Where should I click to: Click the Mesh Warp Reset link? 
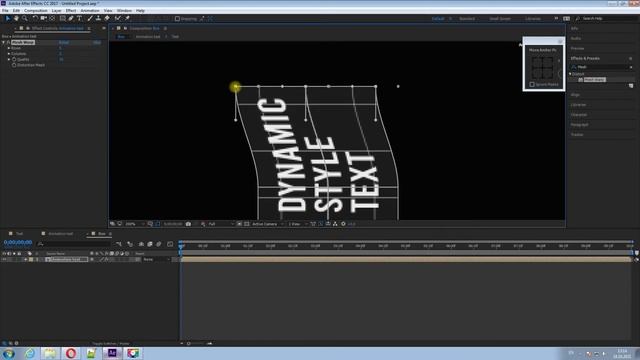64,42
